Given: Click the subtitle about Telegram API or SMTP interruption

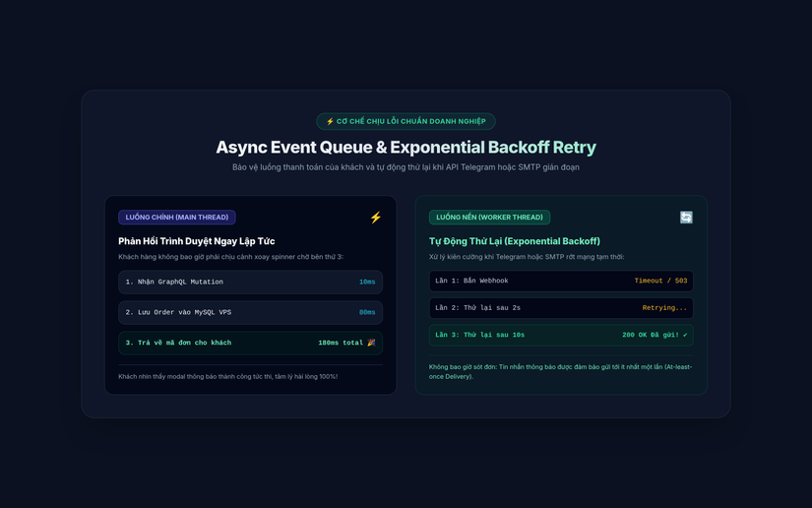Looking at the screenshot, I should point(406,167).
